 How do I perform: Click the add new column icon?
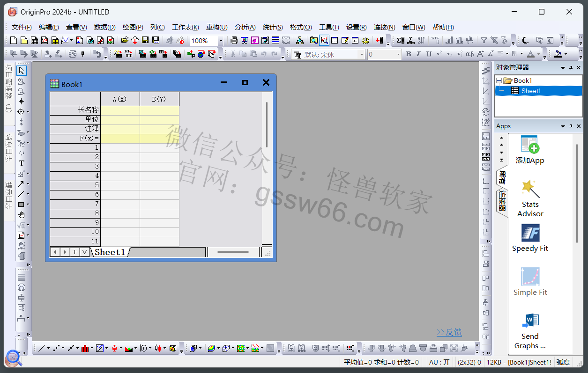(x=379, y=41)
